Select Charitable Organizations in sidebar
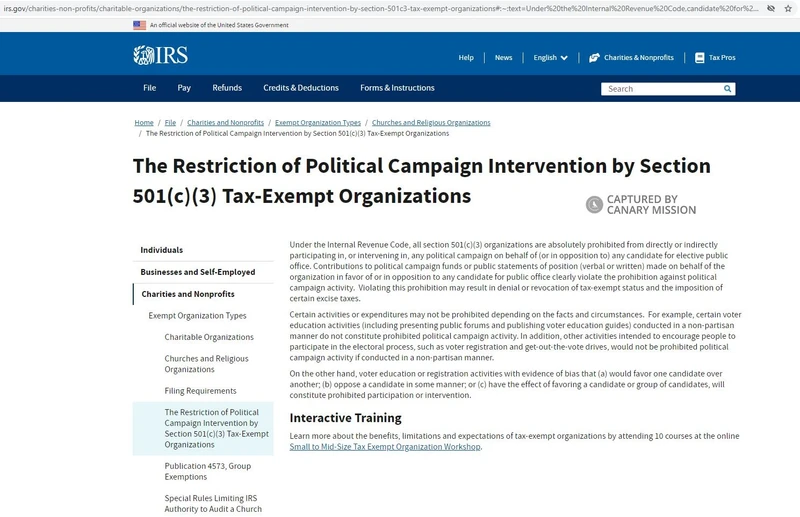 [209, 337]
